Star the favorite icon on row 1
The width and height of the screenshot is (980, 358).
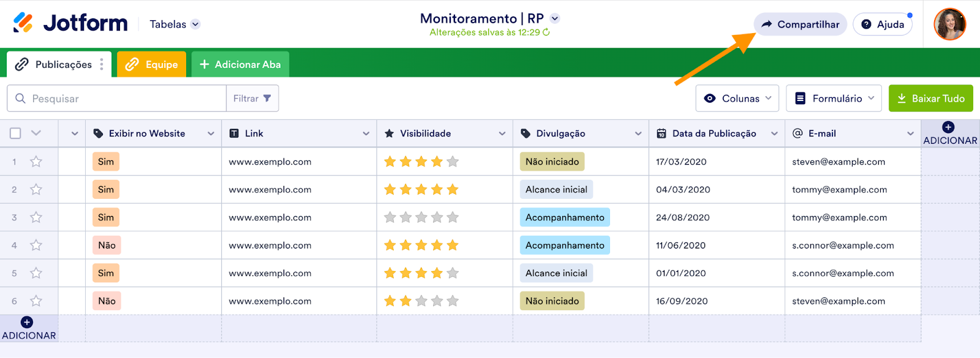coord(36,162)
